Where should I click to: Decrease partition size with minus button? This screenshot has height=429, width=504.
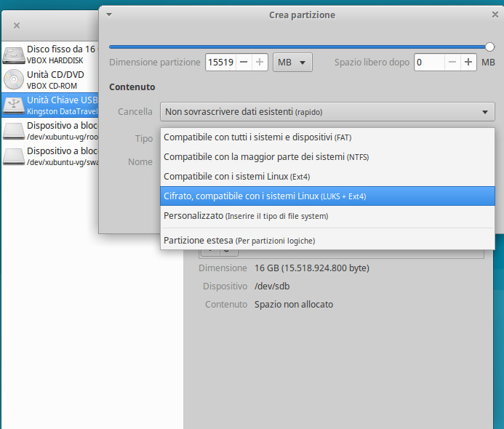(x=244, y=62)
